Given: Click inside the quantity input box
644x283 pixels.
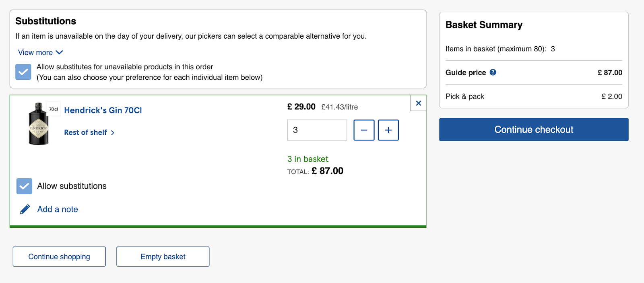Looking at the screenshot, I should click(317, 130).
